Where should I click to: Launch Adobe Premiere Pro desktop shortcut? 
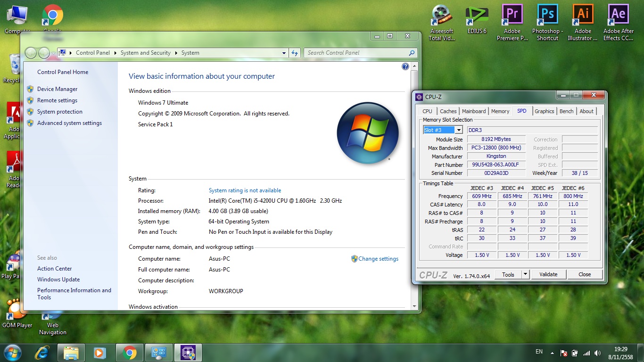click(512, 22)
